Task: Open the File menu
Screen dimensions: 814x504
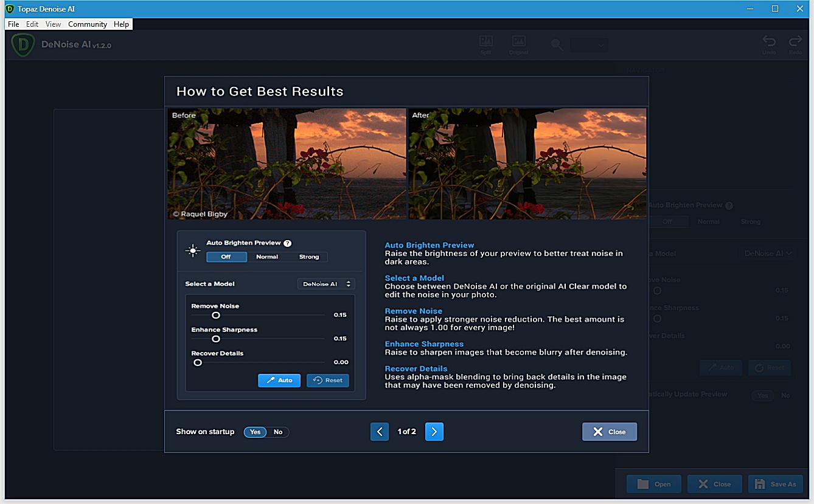Action: coord(13,24)
